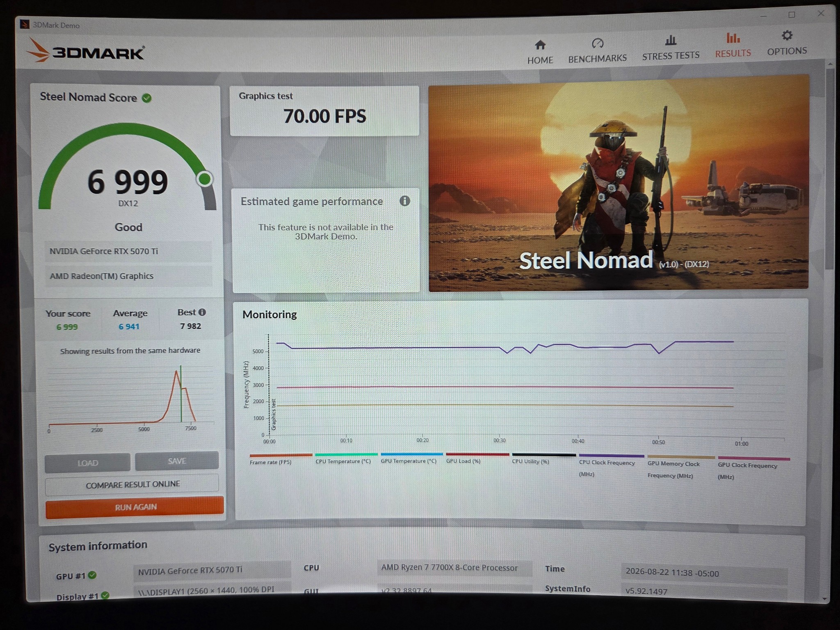Click the 3DMark Demo title bar icon
Viewport: 840px width, 630px height.
pos(25,25)
